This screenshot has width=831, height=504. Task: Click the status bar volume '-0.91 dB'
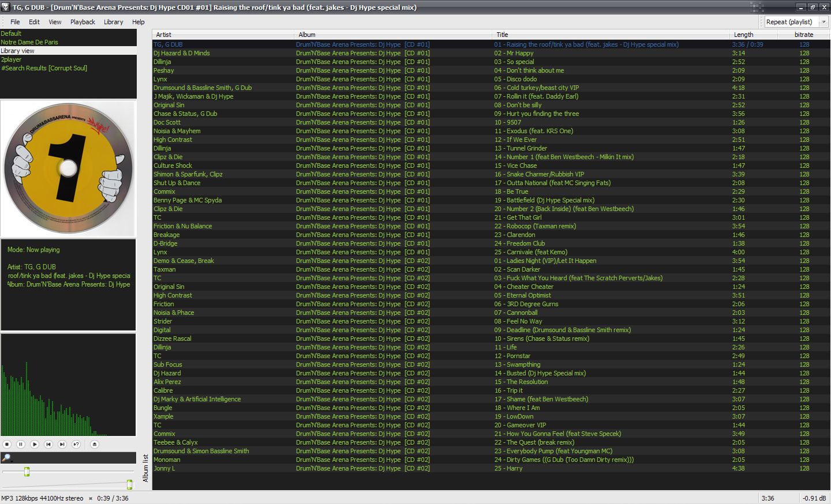click(x=814, y=498)
